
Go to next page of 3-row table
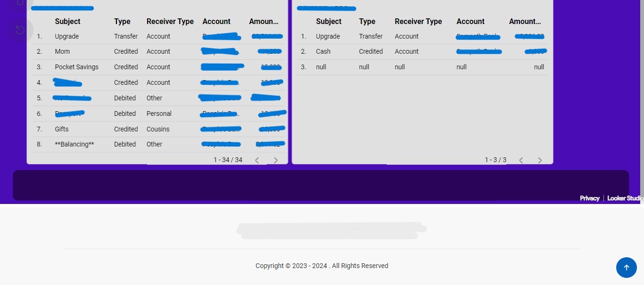click(540, 160)
